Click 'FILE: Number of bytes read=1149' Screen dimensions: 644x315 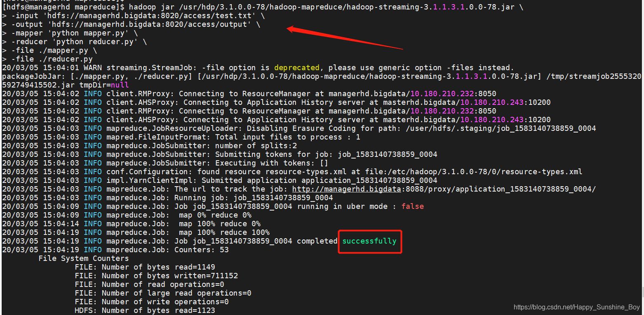coord(145,267)
